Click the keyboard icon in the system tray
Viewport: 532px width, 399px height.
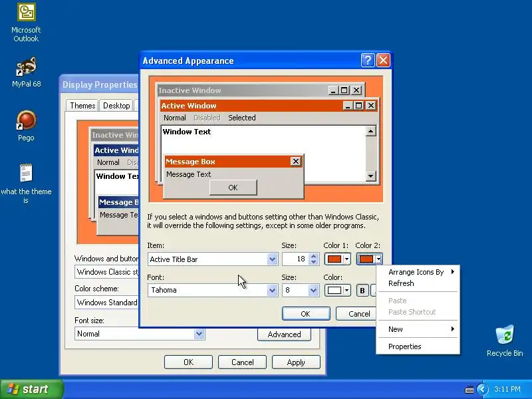point(469,389)
